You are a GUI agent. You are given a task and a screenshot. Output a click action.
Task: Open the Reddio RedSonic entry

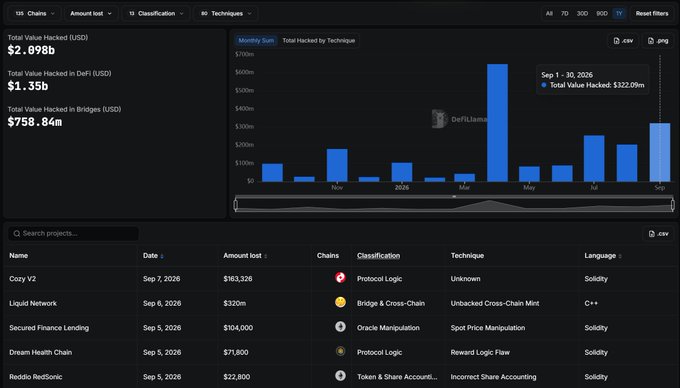[36, 377]
